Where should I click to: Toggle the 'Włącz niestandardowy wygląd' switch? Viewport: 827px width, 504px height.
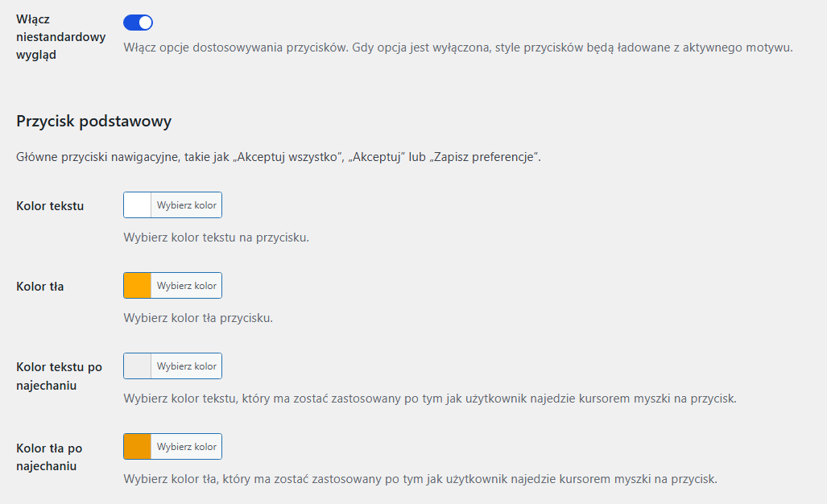(x=139, y=23)
